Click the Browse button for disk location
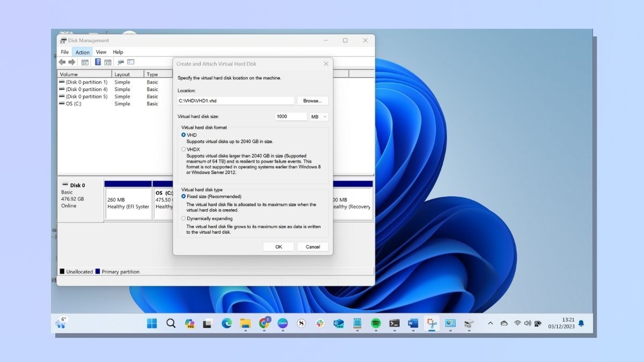644x362 pixels. [x=312, y=100]
